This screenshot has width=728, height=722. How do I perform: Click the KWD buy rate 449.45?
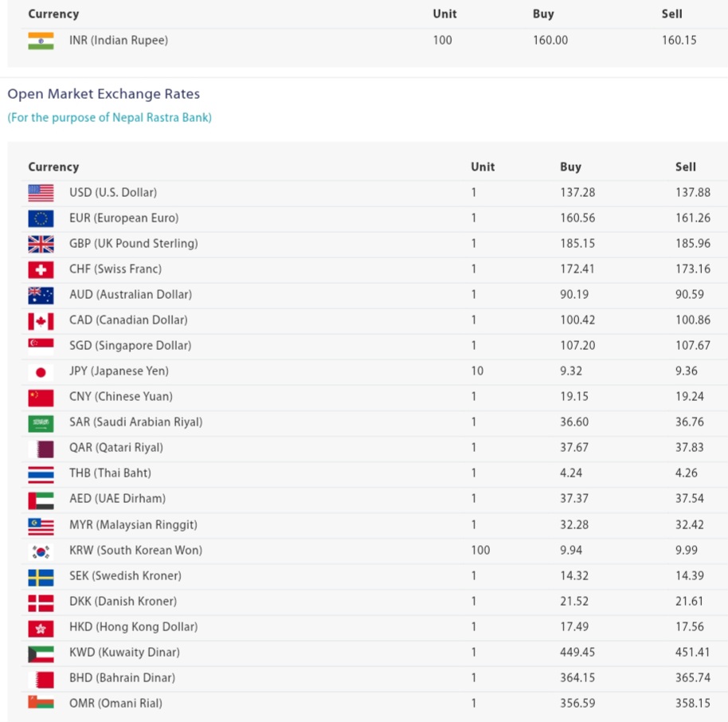click(x=577, y=653)
